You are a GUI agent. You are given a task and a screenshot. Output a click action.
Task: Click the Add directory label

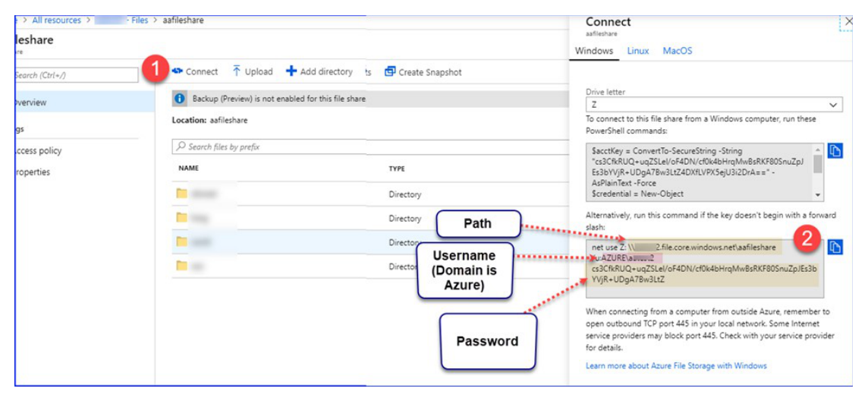(326, 72)
